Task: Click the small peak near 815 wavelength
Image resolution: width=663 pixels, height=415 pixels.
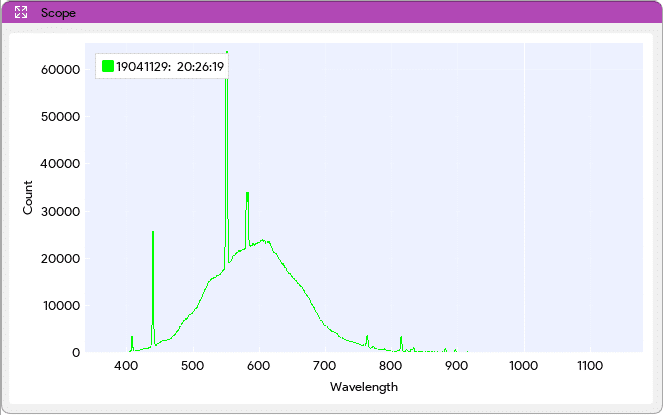Action: [401, 339]
